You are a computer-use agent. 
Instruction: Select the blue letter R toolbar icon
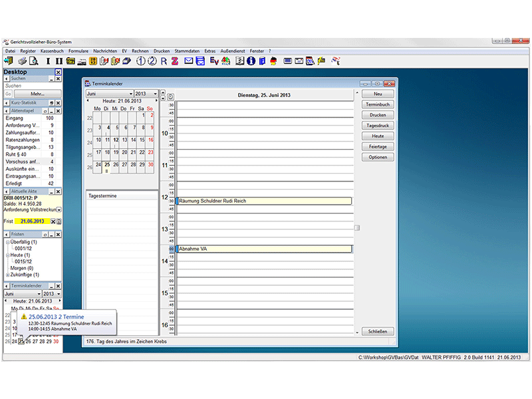pos(164,61)
